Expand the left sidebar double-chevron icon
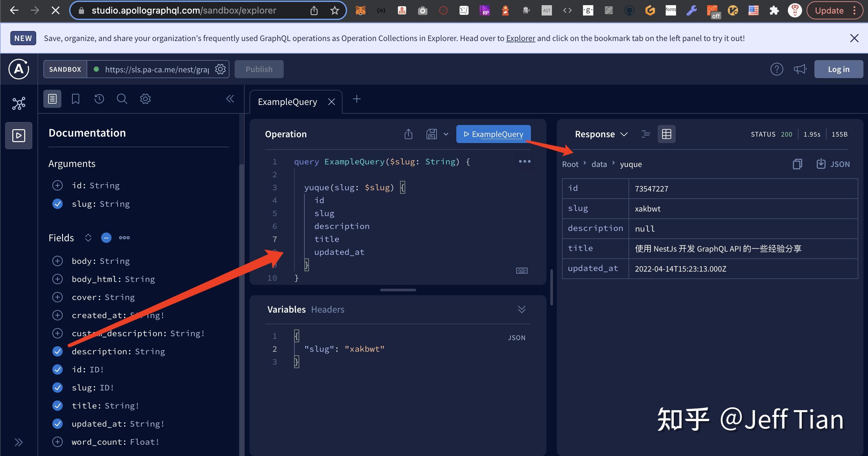 point(18,442)
